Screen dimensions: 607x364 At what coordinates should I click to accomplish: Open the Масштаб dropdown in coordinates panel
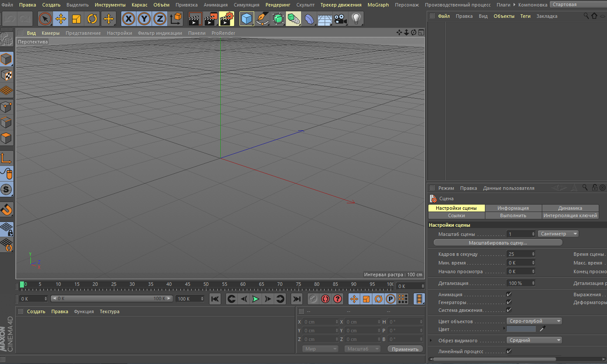362,349
